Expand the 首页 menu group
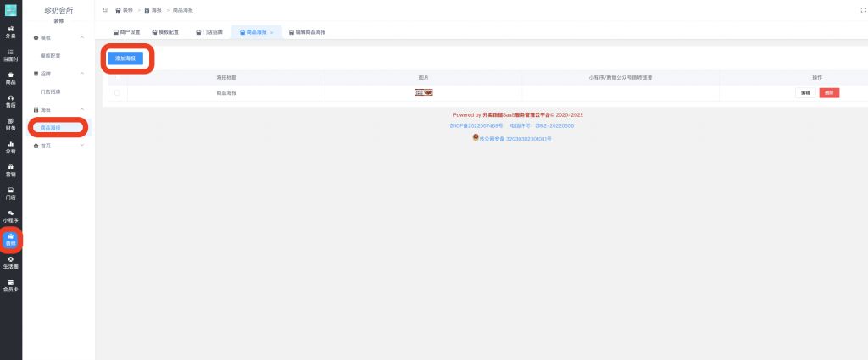Image resolution: width=868 pixels, height=360 pixels. point(81,146)
